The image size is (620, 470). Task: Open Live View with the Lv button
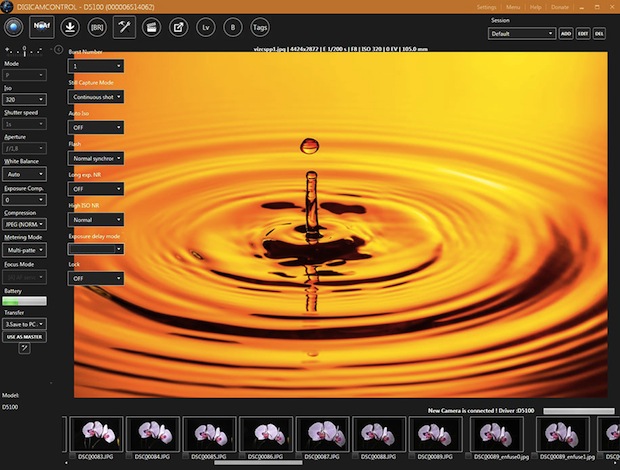(x=206, y=27)
